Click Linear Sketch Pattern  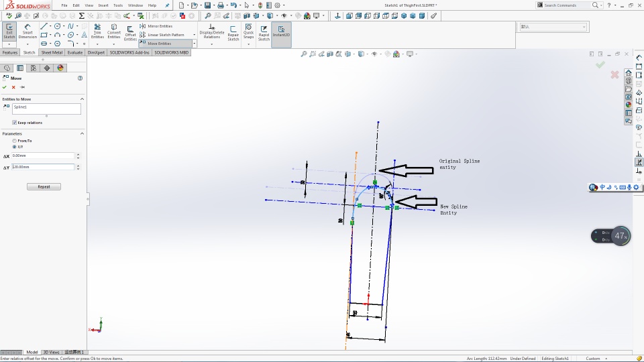pyautogui.click(x=162, y=35)
